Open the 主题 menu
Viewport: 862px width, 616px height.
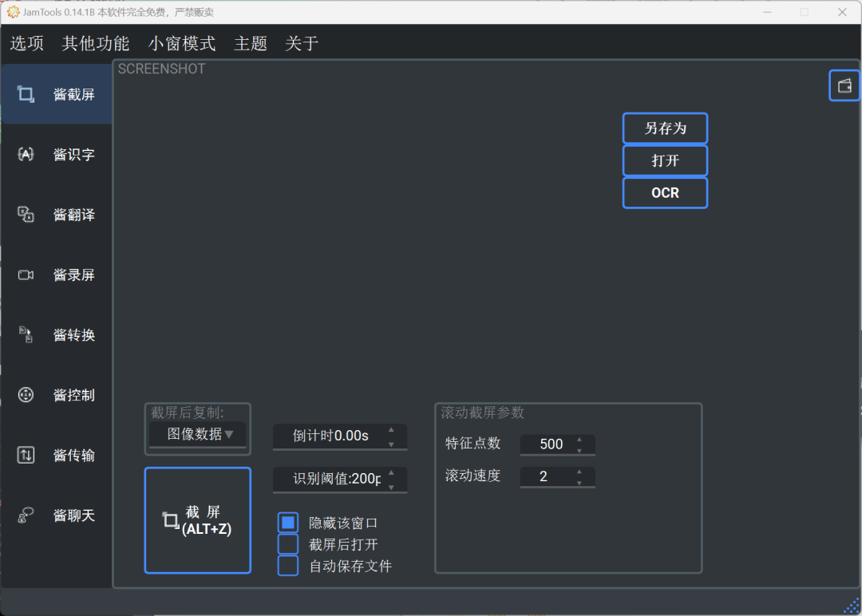pos(251,43)
